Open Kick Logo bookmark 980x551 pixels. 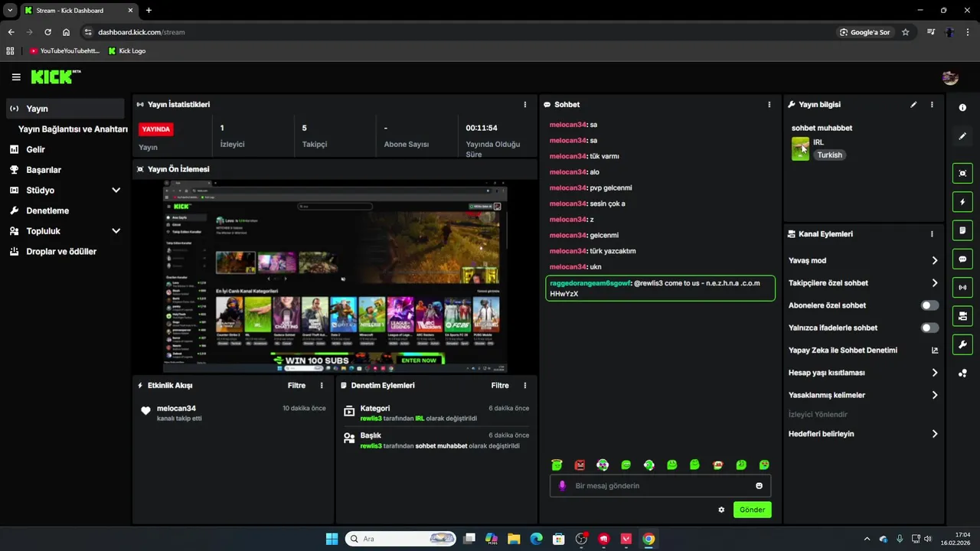[126, 51]
